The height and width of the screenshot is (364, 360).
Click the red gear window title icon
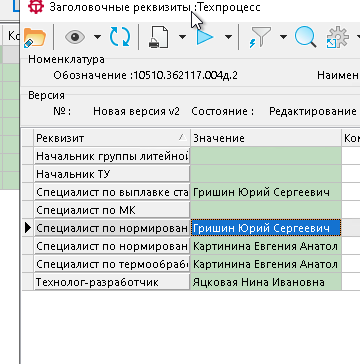click(x=36, y=7)
